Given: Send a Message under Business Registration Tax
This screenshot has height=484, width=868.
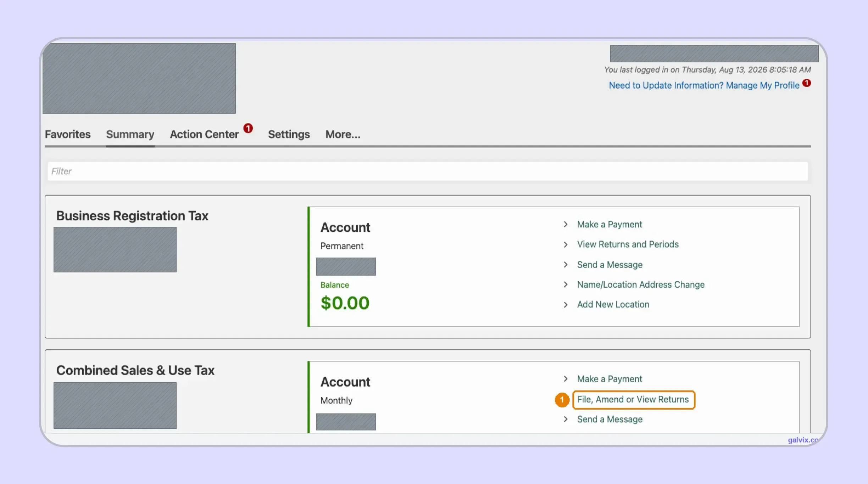Looking at the screenshot, I should [610, 265].
